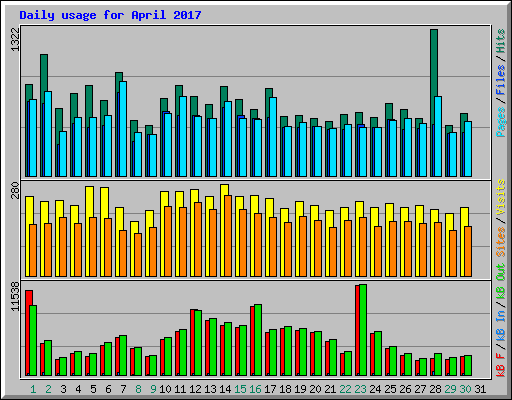This screenshot has width=512, height=400.
Task: Click the cyan Pages bar for day 17
Action: [273, 137]
